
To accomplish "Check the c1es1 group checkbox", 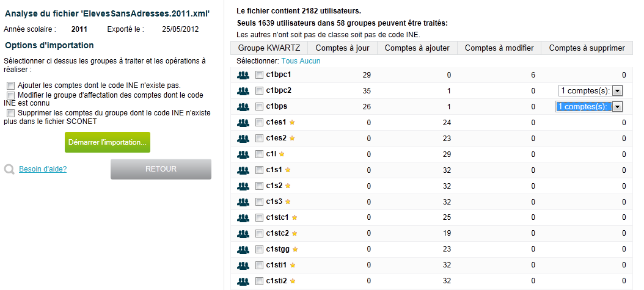I will 259,122.
